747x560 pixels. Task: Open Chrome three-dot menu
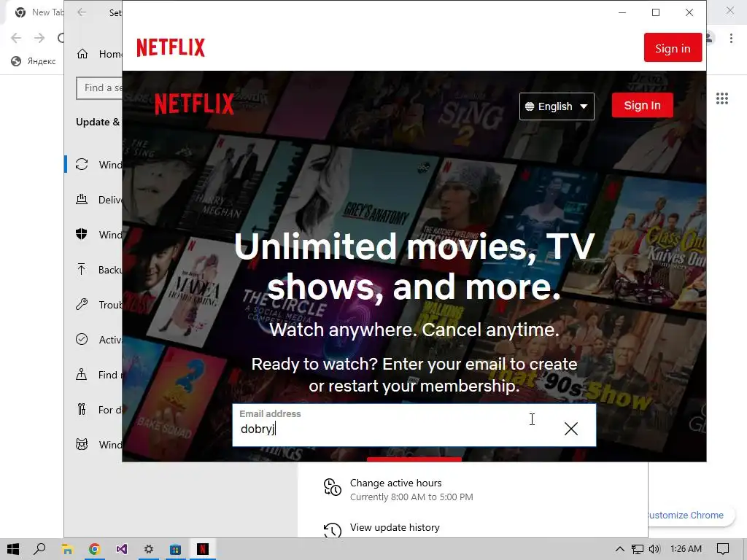(731, 38)
